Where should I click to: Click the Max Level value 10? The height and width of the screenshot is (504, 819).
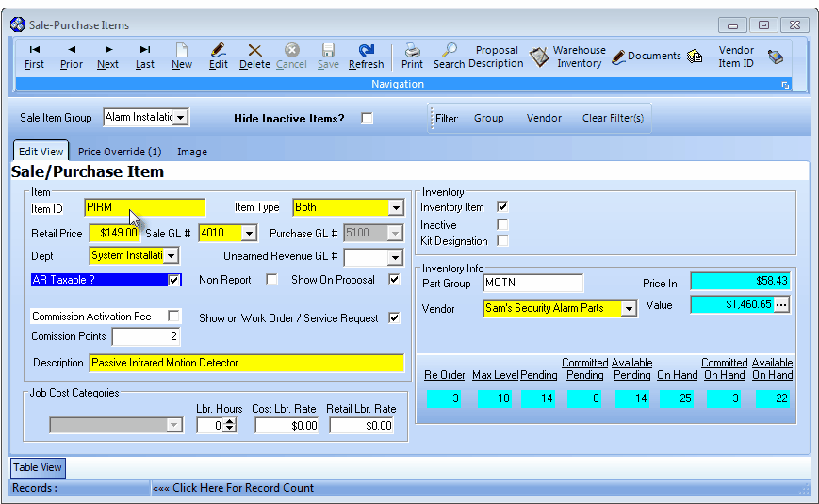[494, 398]
